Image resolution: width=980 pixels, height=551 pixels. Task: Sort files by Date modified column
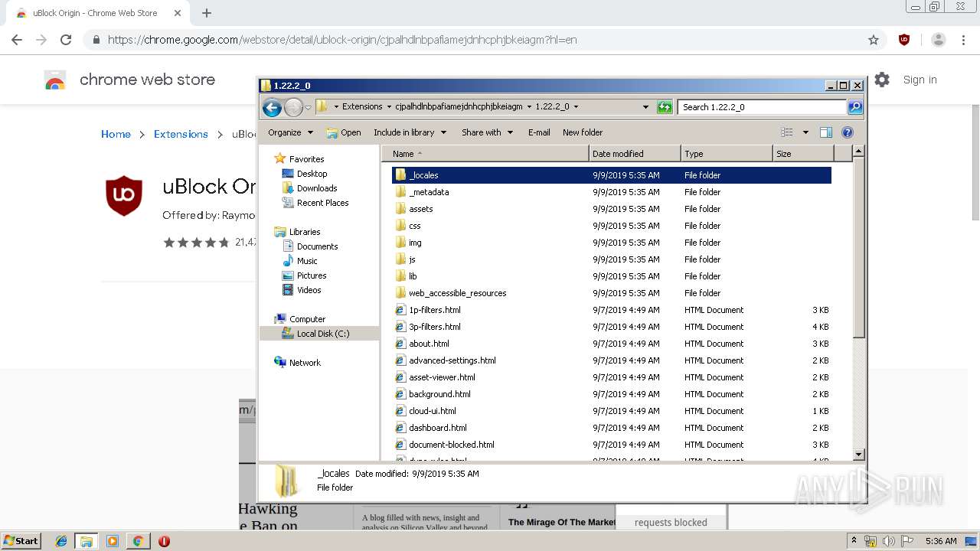[x=635, y=154]
